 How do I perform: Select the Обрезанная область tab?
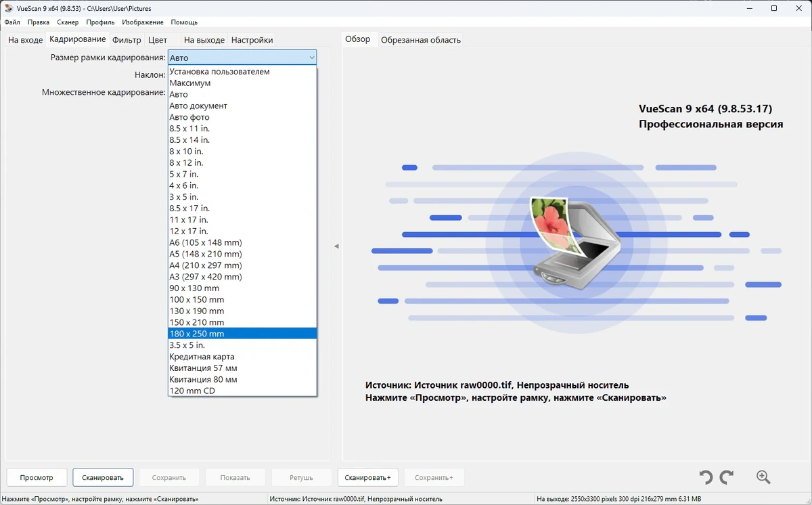tap(421, 40)
